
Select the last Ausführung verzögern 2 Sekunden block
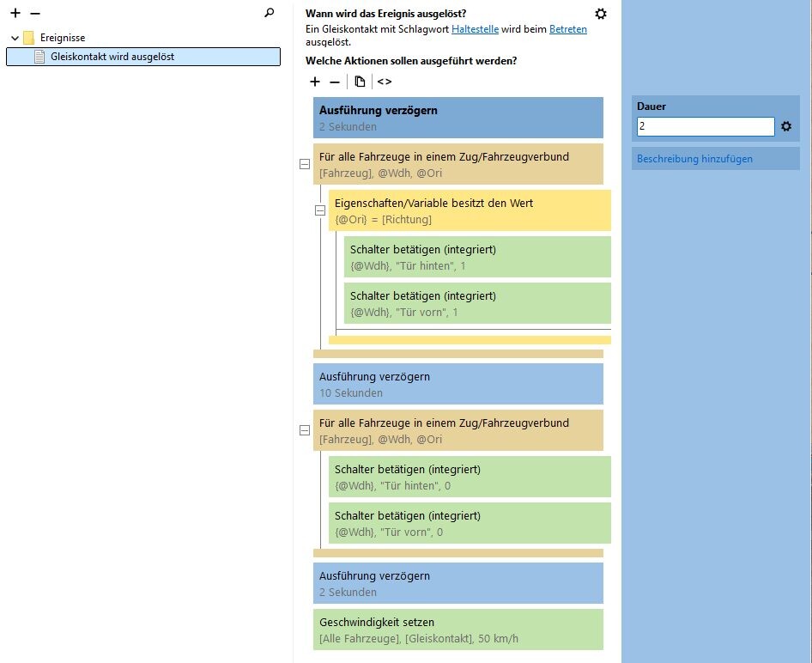(458, 583)
